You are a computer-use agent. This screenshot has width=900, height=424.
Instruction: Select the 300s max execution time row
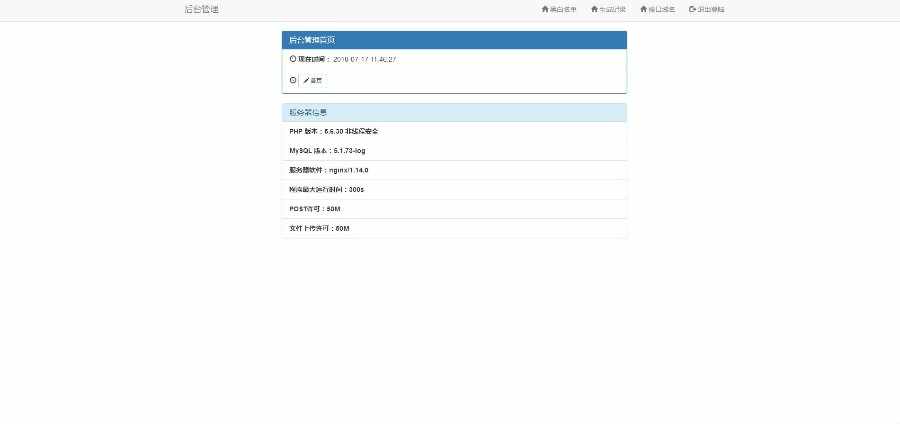click(x=454, y=189)
